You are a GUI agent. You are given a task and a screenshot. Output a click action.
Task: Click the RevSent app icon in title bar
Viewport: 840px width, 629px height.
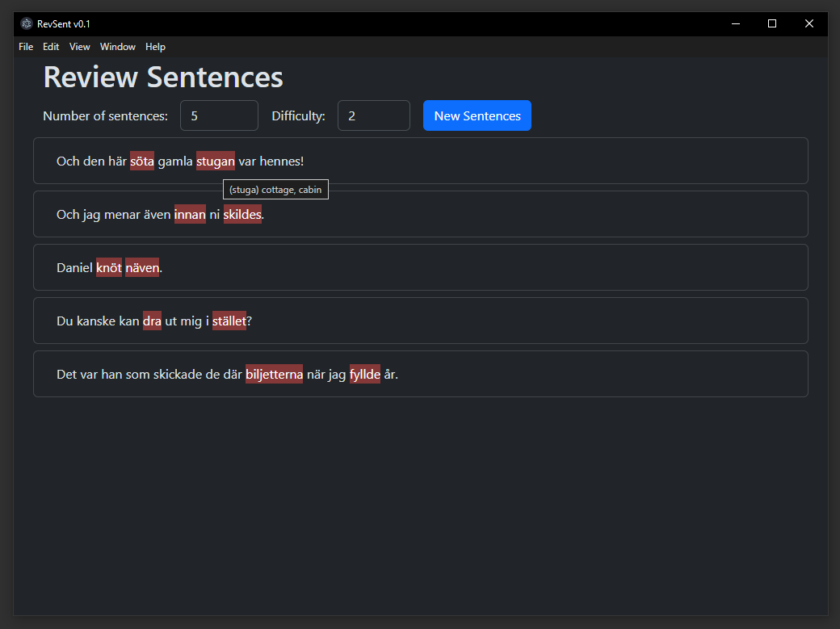(x=26, y=23)
